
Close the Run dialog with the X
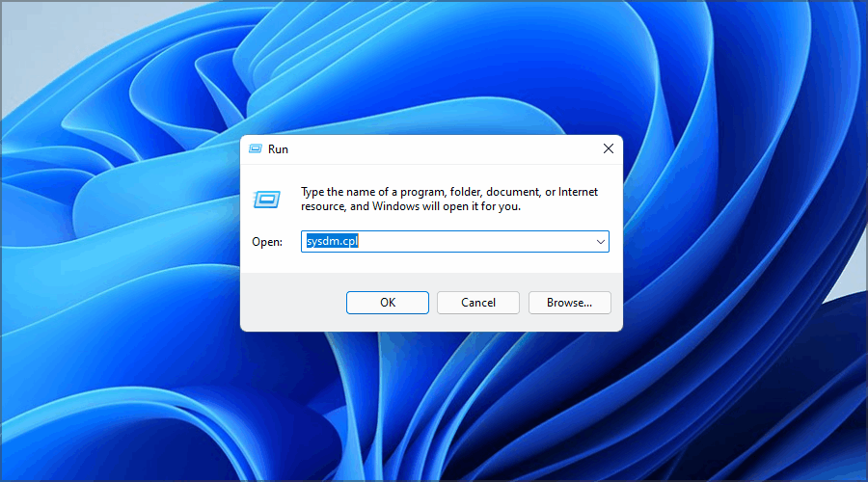(x=608, y=149)
